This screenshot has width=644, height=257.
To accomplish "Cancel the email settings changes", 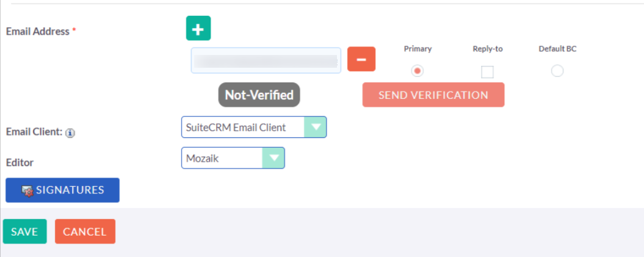I will click(85, 231).
